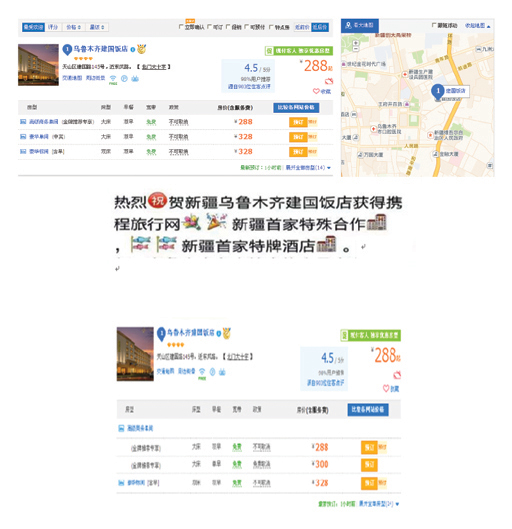Click the number 1 建国饭店 marker on the map

[438, 91]
